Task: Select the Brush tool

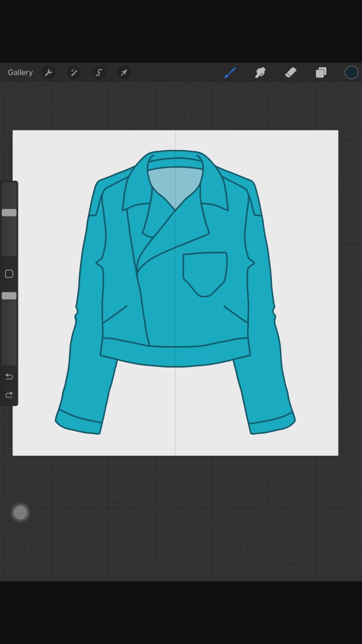Action: (x=230, y=72)
